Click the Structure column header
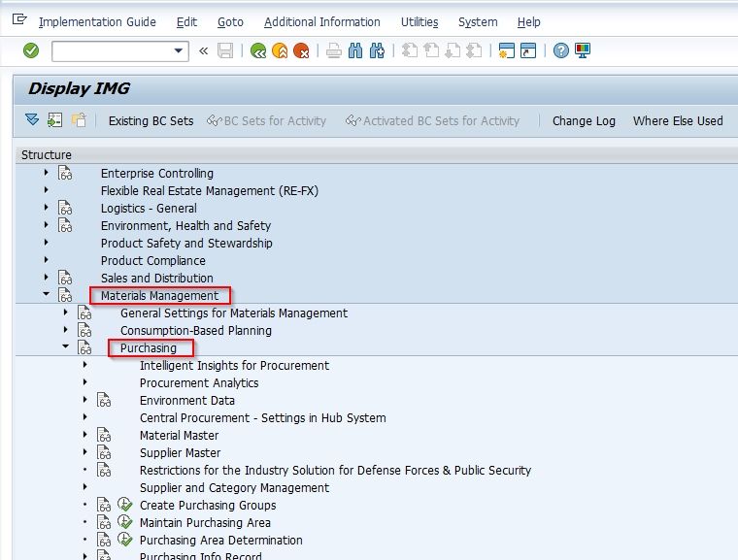The width and height of the screenshot is (738, 560). 377,155
